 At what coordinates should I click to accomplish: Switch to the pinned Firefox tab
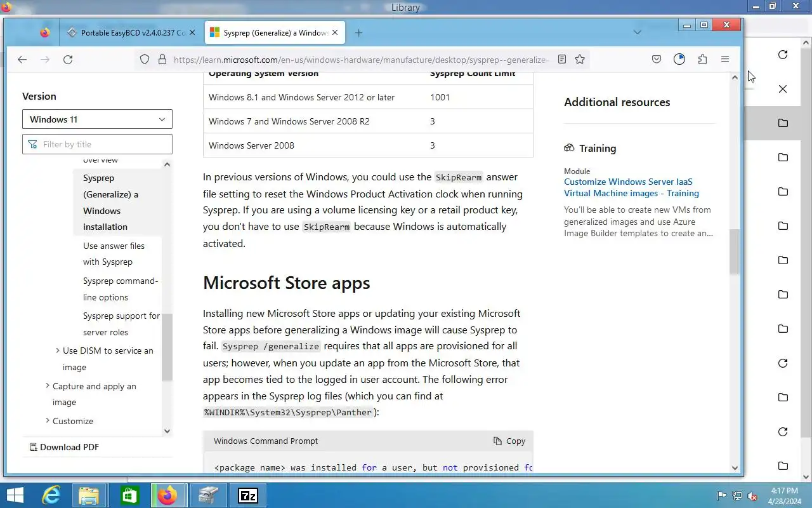tap(44, 32)
